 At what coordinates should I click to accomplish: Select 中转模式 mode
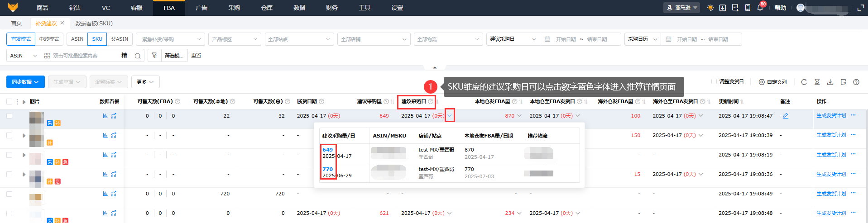(49, 39)
